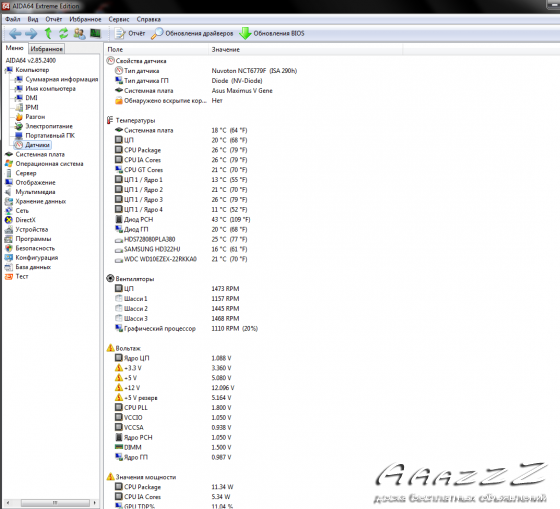Select the +12 V voltage row
This screenshot has width=560, height=509.
(174, 388)
